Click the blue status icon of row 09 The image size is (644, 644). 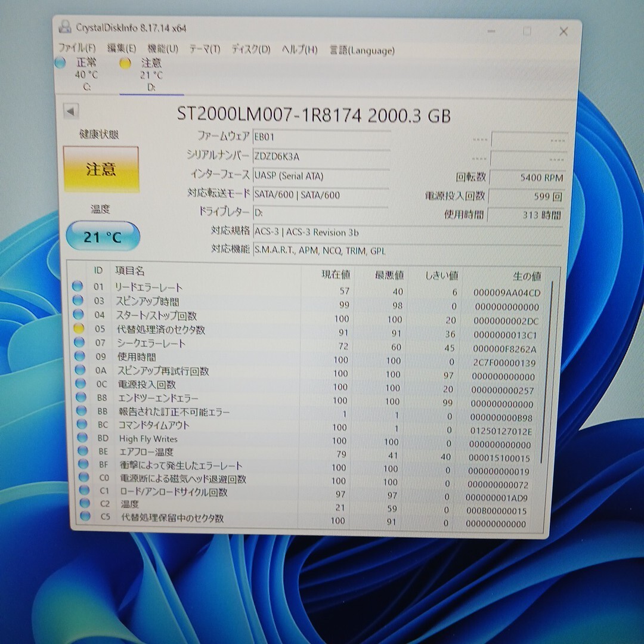(79, 355)
